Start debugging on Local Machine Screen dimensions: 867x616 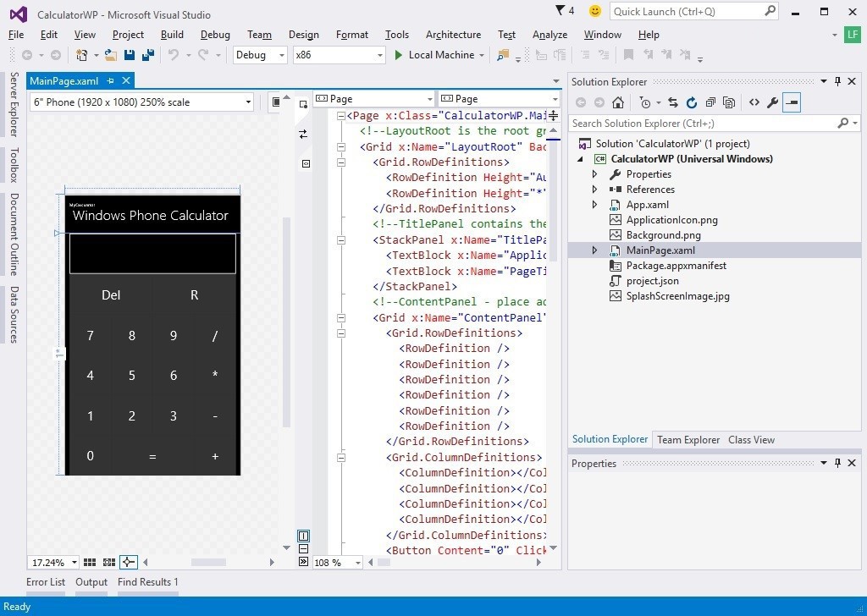(433, 55)
